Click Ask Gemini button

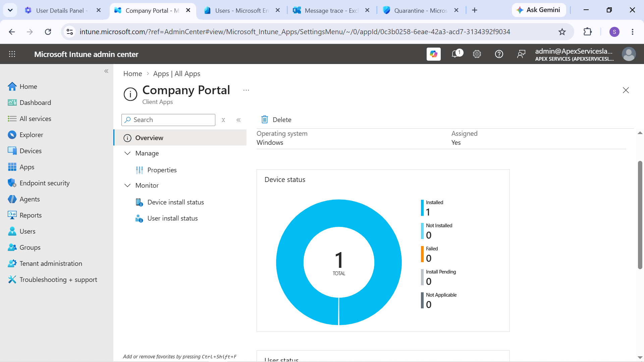click(539, 10)
